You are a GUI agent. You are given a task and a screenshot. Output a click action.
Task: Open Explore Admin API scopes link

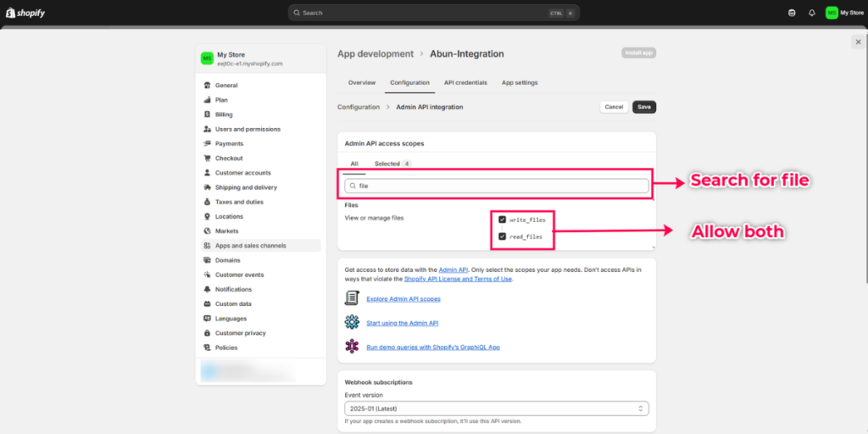pyautogui.click(x=403, y=299)
